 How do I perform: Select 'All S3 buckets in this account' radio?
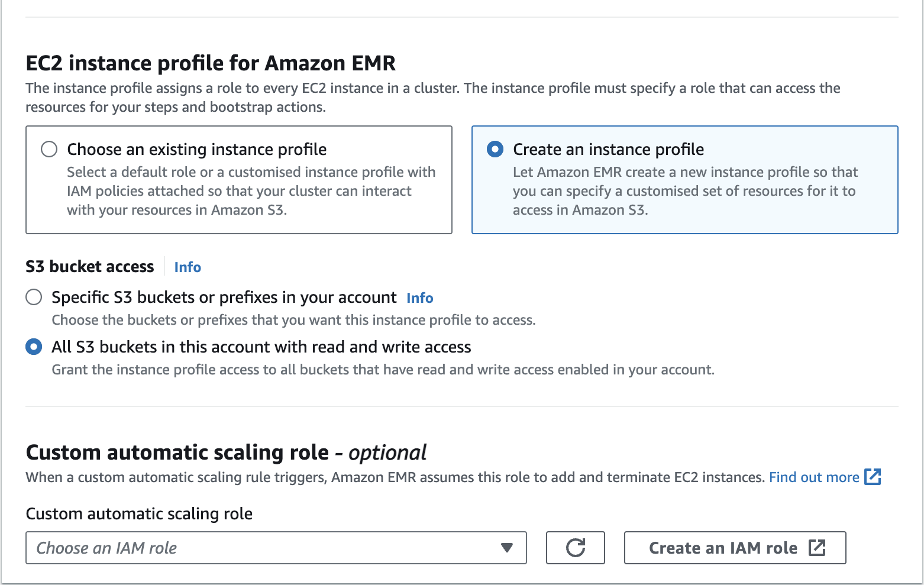click(x=34, y=347)
